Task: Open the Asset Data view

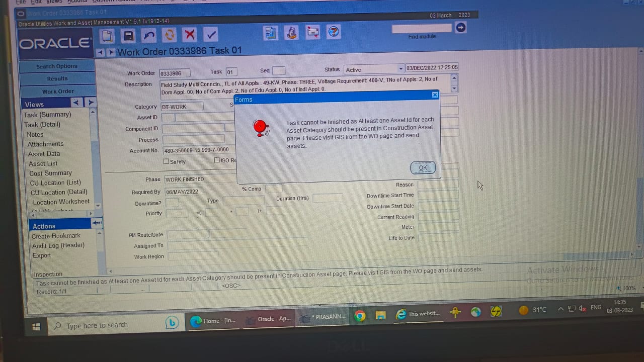Action: click(44, 154)
